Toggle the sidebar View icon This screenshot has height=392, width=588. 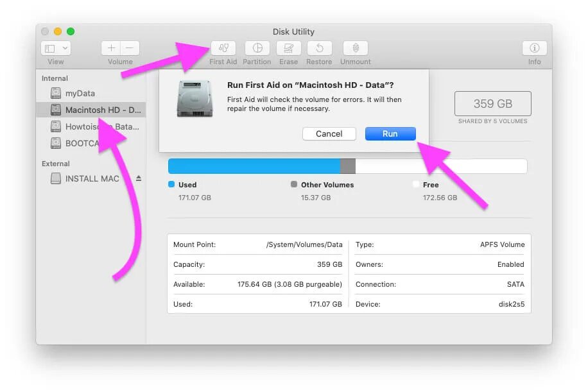(x=50, y=48)
